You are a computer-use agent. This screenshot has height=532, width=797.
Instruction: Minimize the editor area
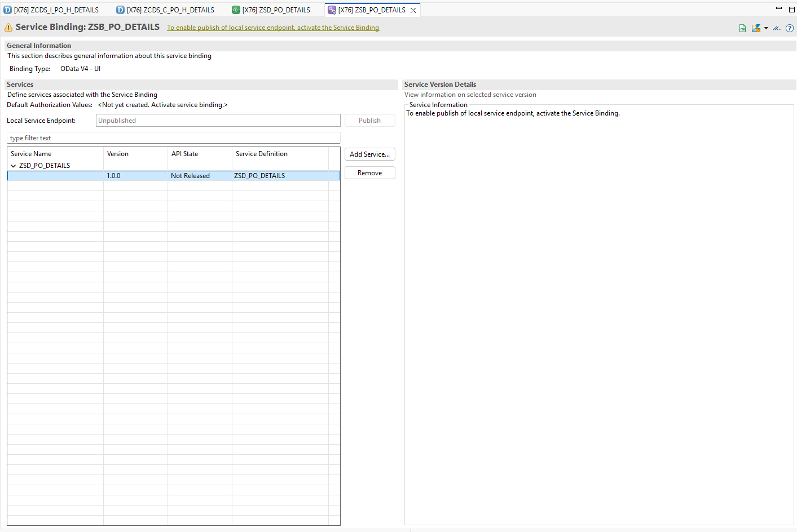[779, 9]
